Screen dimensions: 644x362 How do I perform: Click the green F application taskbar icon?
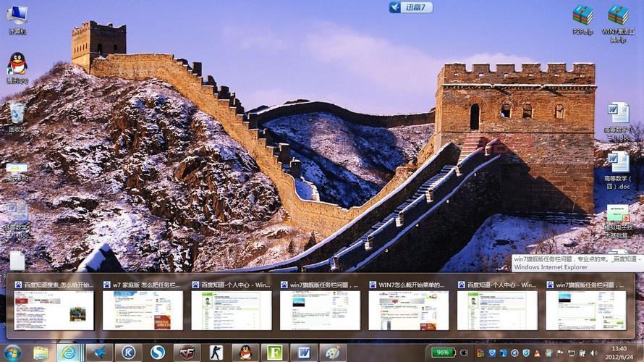(x=275, y=353)
